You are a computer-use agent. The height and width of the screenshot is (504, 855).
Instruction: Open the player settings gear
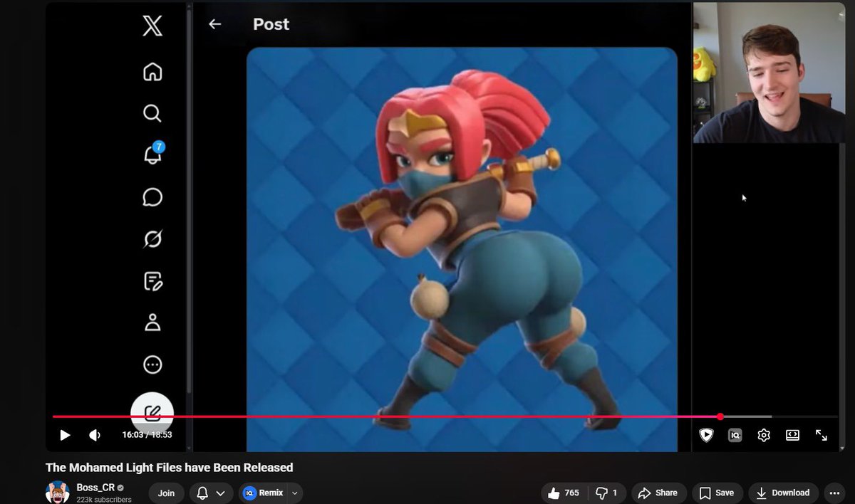click(764, 435)
